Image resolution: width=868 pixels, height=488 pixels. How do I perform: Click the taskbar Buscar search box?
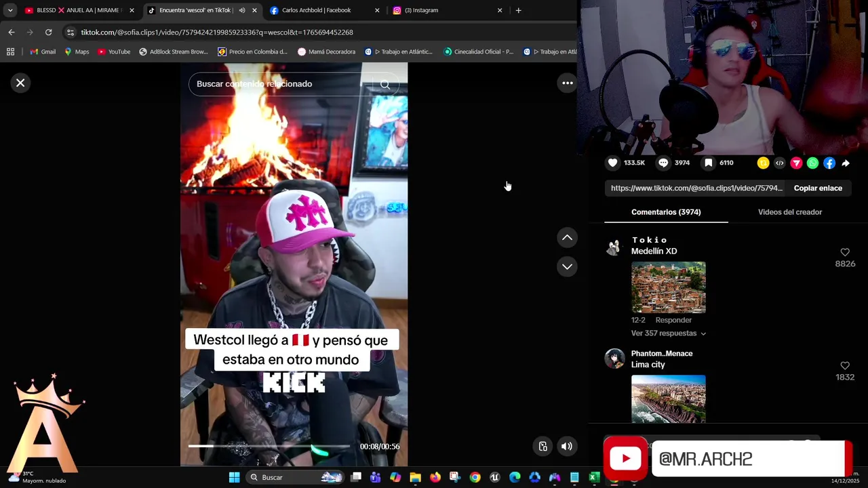coord(294,477)
